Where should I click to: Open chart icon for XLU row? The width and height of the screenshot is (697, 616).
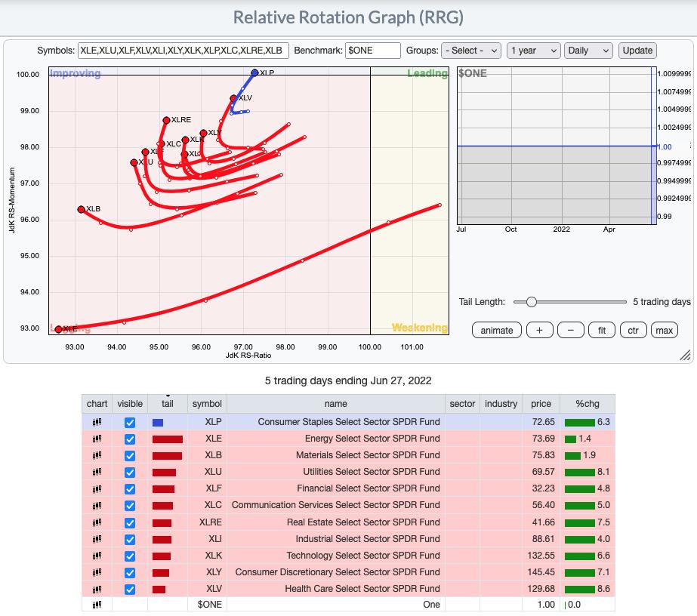[x=97, y=472]
